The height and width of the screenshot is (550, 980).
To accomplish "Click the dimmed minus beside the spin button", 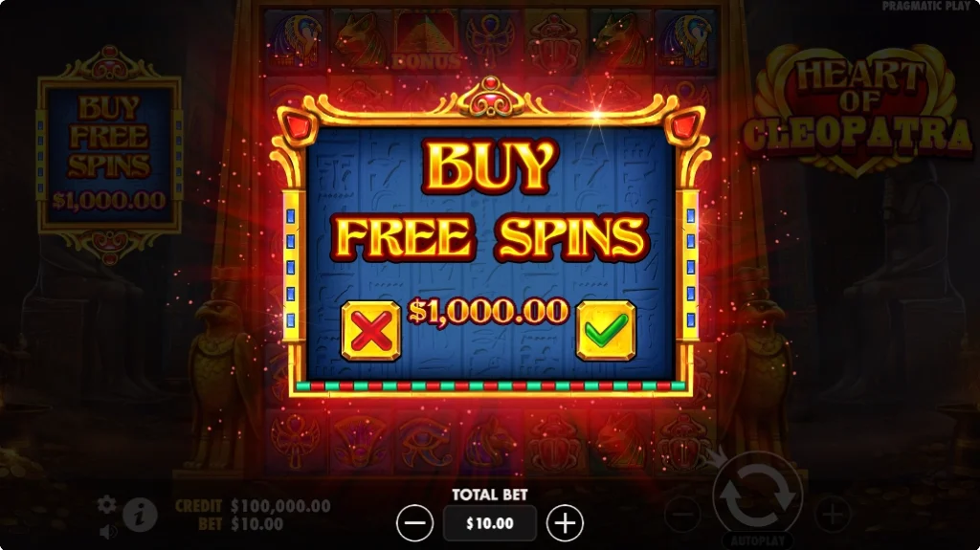I will click(x=683, y=516).
